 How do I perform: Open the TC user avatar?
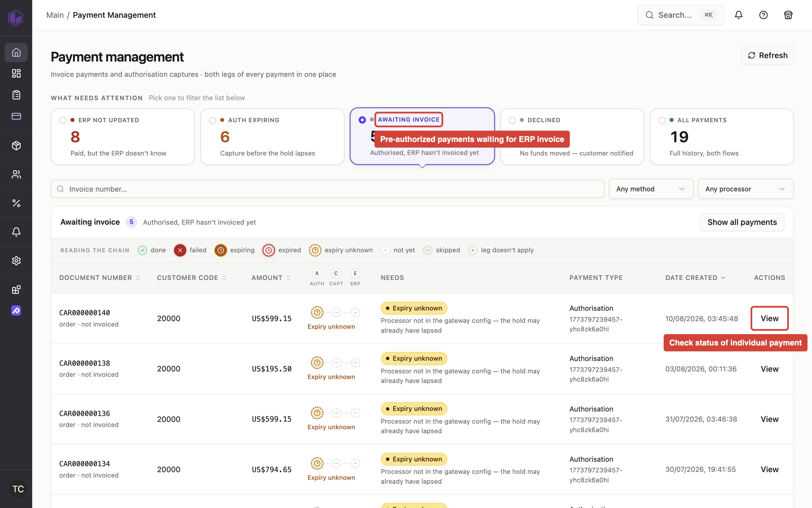coord(18,489)
